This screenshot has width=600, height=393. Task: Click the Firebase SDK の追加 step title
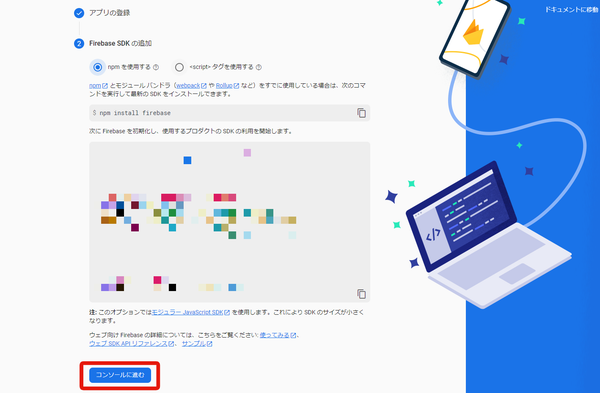tap(121, 44)
